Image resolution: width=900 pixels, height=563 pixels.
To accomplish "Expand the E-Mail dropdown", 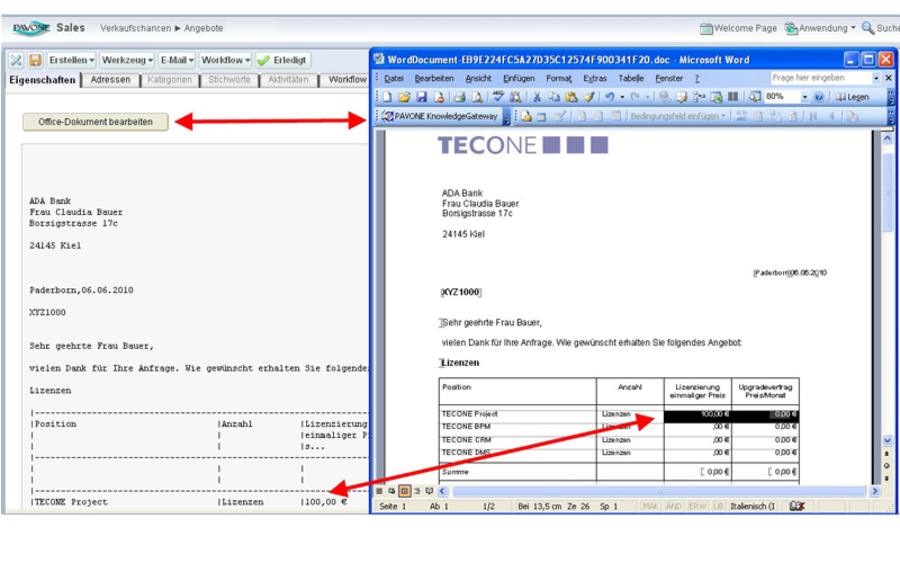I will [x=177, y=60].
